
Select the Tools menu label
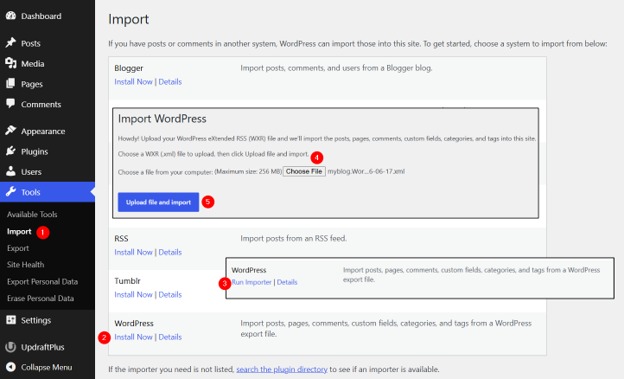pos(31,192)
